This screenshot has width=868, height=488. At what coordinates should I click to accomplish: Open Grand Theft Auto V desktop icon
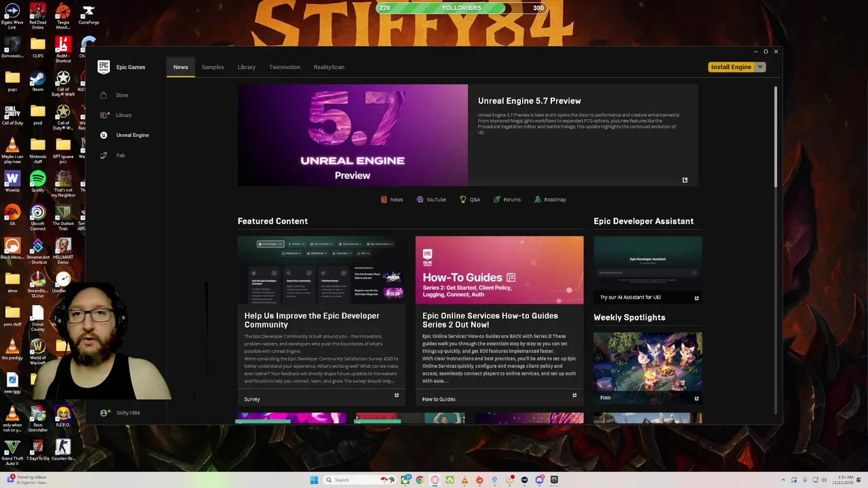pyautogui.click(x=12, y=453)
